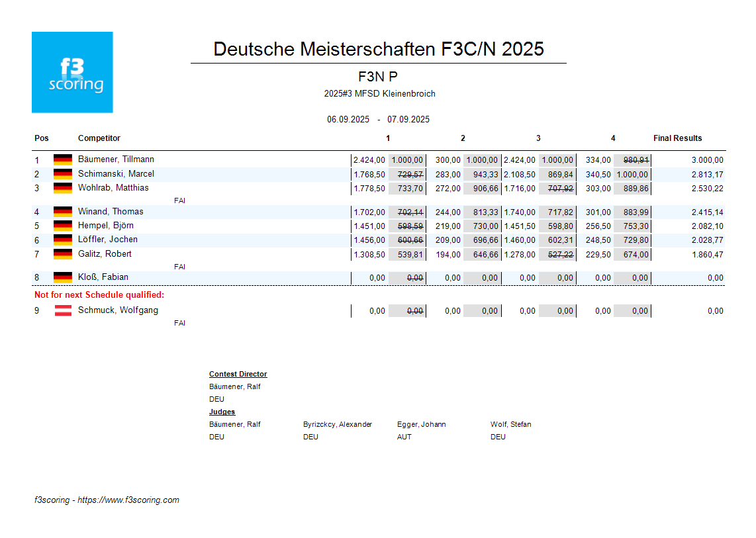Click the flag next to Schimanski, Marcel
Viewport: 756px width, 538px height.
click(63, 174)
